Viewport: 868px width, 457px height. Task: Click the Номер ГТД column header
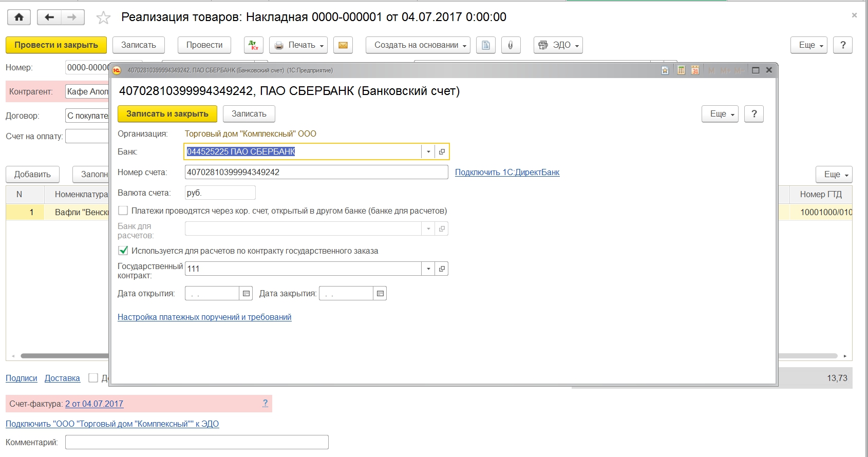821,194
